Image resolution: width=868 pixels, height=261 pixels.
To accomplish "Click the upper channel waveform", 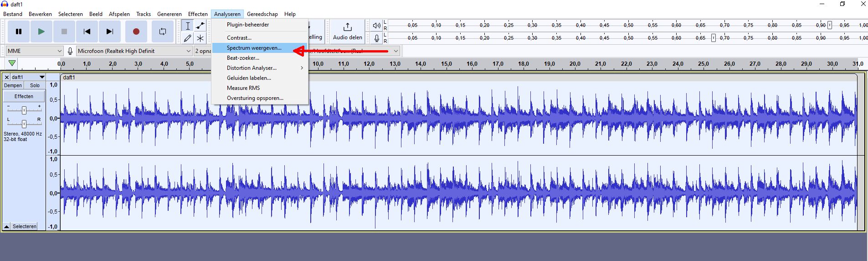I will 459,118.
